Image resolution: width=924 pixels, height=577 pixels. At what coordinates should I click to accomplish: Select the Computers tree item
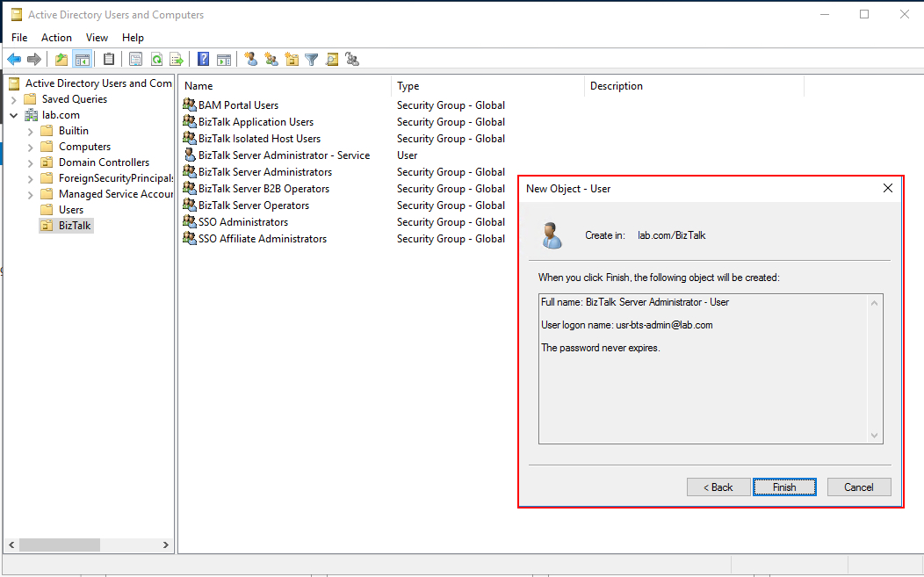click(x=84, y=147)
